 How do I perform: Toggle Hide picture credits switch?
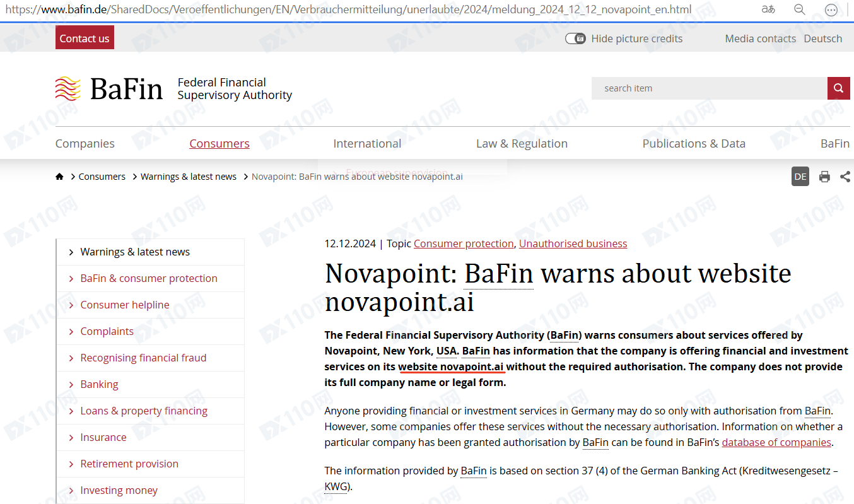tap(575, 38)
